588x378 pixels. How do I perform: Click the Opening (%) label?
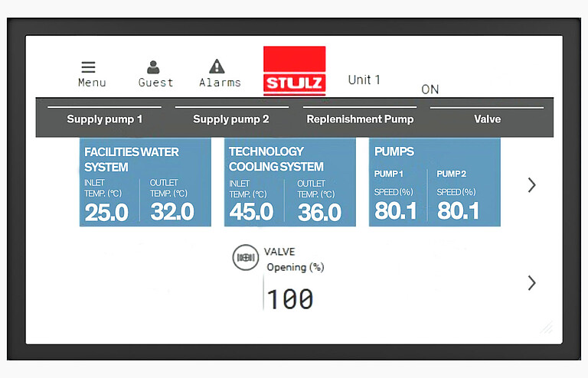click(296, 268)
